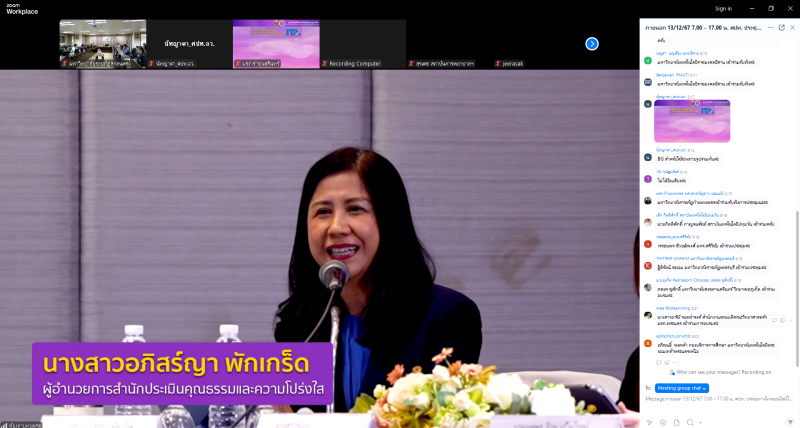
Task: Close the chat side panel
Action: pos(790,27)
